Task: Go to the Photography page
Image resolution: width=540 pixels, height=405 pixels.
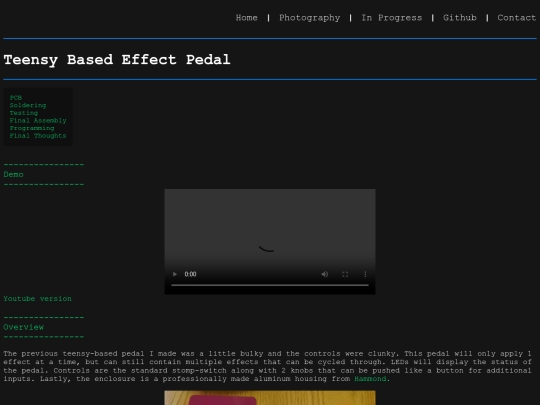Action: 309,18
